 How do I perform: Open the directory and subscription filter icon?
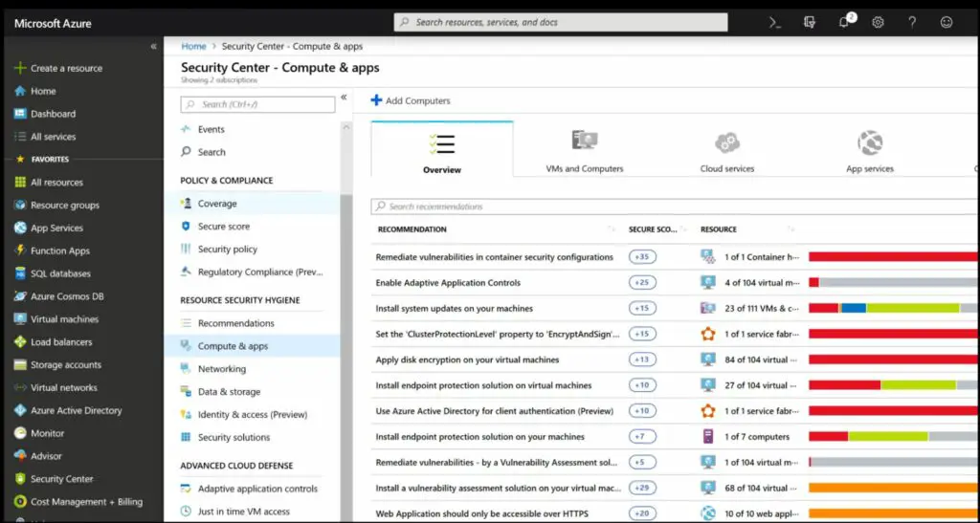pyautogui.click(x=810, y=22)
